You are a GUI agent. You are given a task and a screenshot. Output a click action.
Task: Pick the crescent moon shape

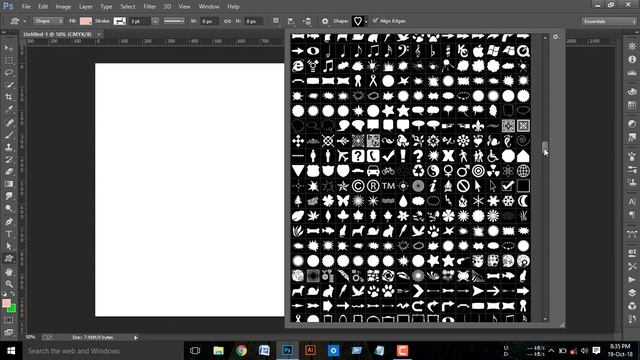pos(523,201)
